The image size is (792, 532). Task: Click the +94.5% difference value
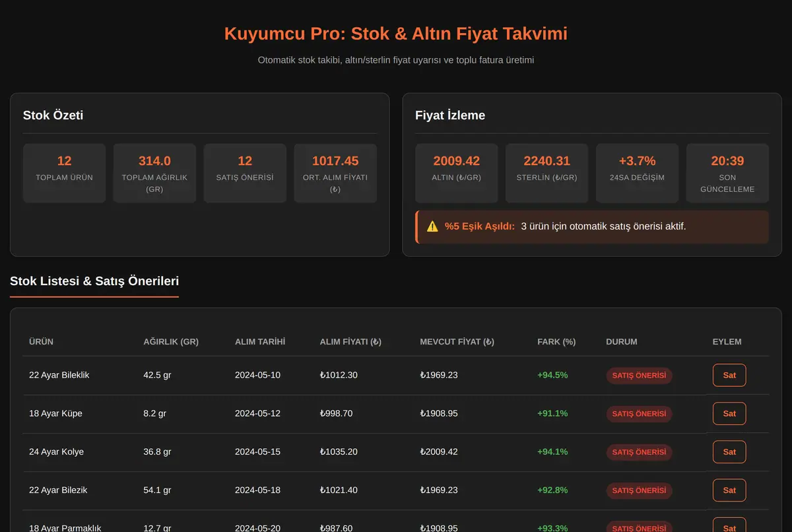[x=552, y=375]
